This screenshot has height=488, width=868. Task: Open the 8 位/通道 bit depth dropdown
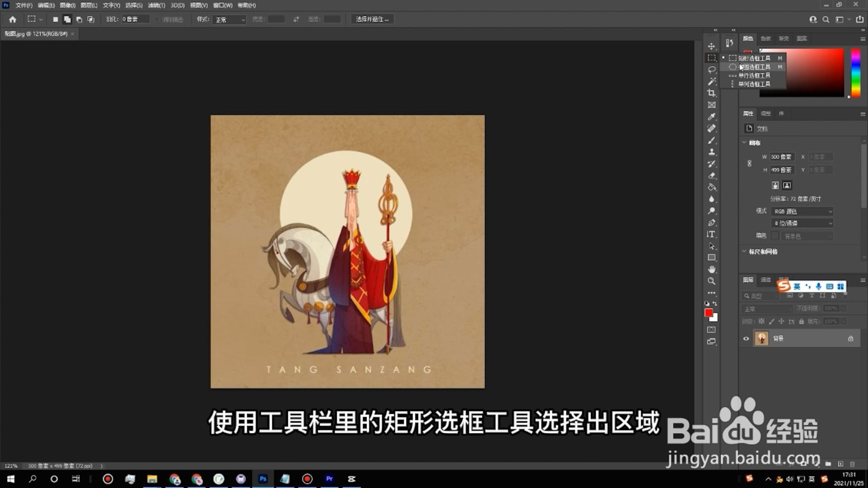pos(802,223)
